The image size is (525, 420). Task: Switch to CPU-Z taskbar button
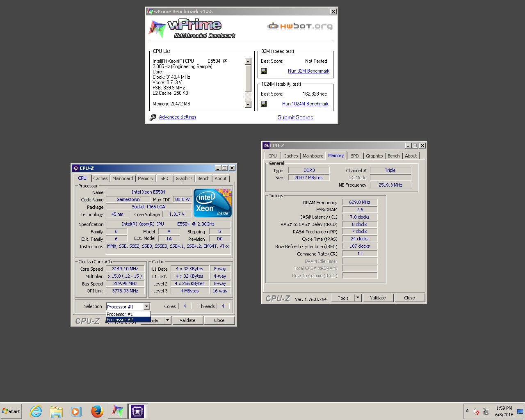tap(137, 411)
